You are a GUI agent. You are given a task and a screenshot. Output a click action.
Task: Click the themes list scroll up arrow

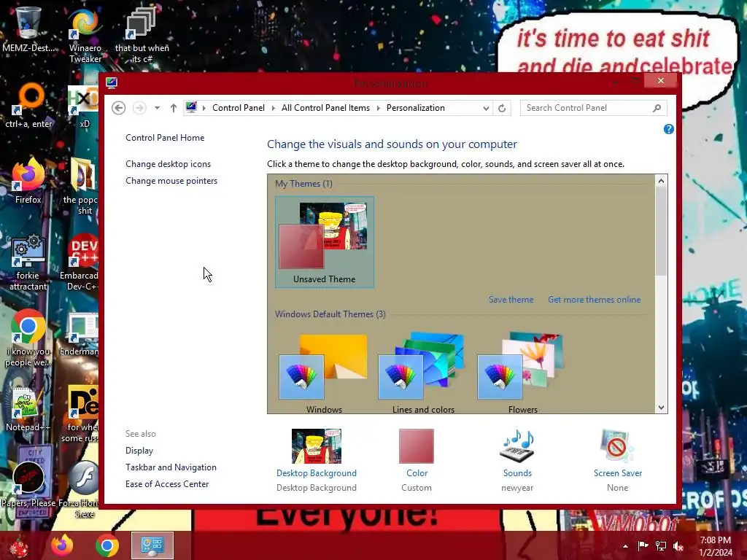(x=661, y=181)
